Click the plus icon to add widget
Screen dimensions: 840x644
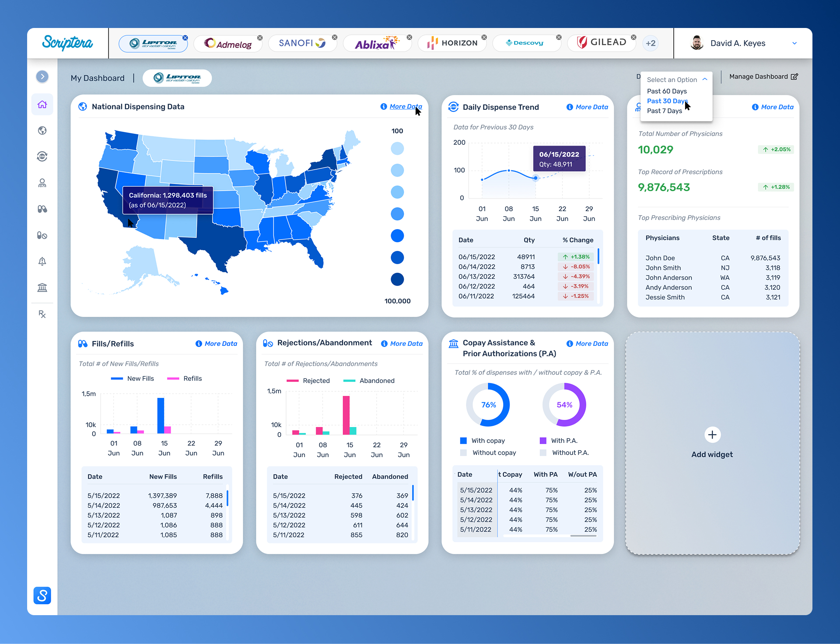(712, 435)
